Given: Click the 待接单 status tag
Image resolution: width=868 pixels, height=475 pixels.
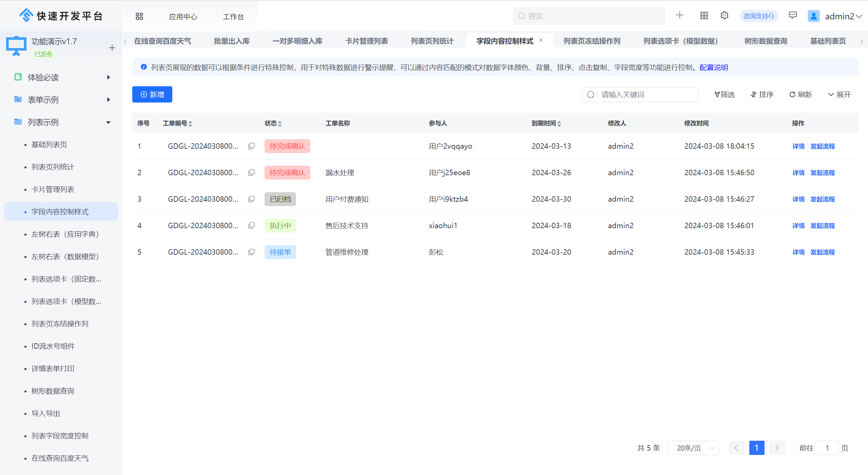Looking at the screenshot, I should pos(280,252).
